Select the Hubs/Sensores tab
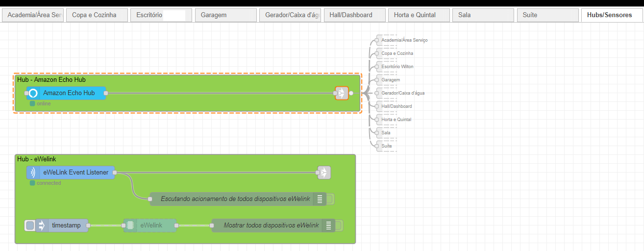 [612, 15]
